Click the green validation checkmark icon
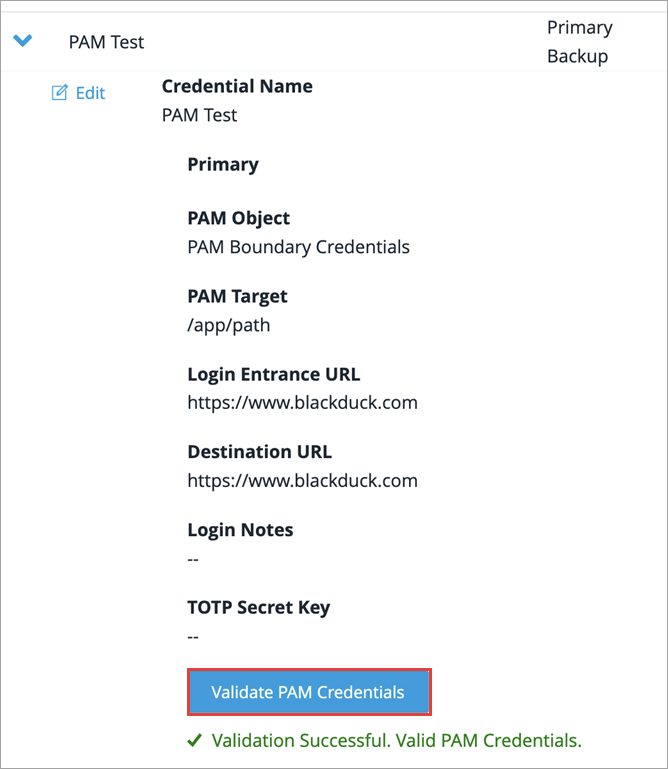Screen dimensions: 668x769 tap(195, 741)
